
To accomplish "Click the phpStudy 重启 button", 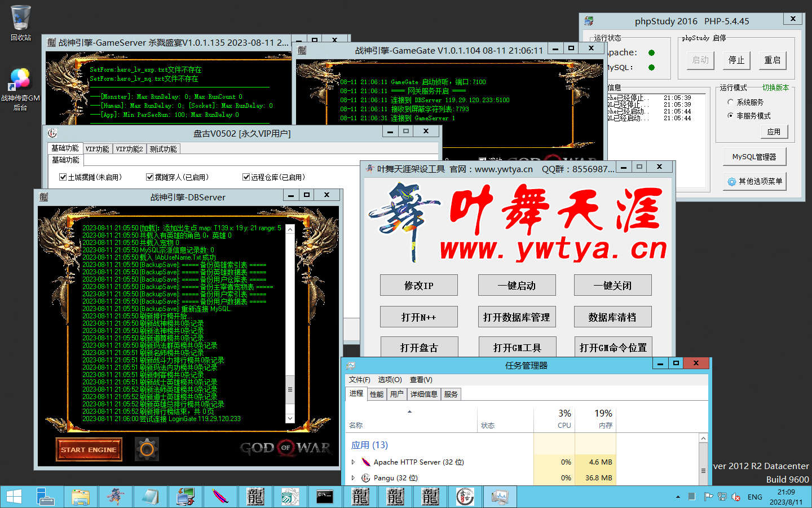I will 773,60.
